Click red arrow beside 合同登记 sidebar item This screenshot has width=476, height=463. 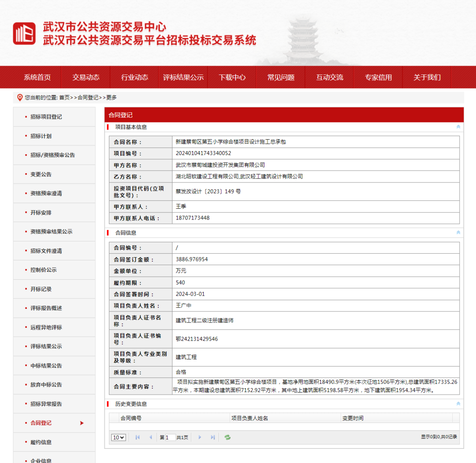(x=82, y=423)
